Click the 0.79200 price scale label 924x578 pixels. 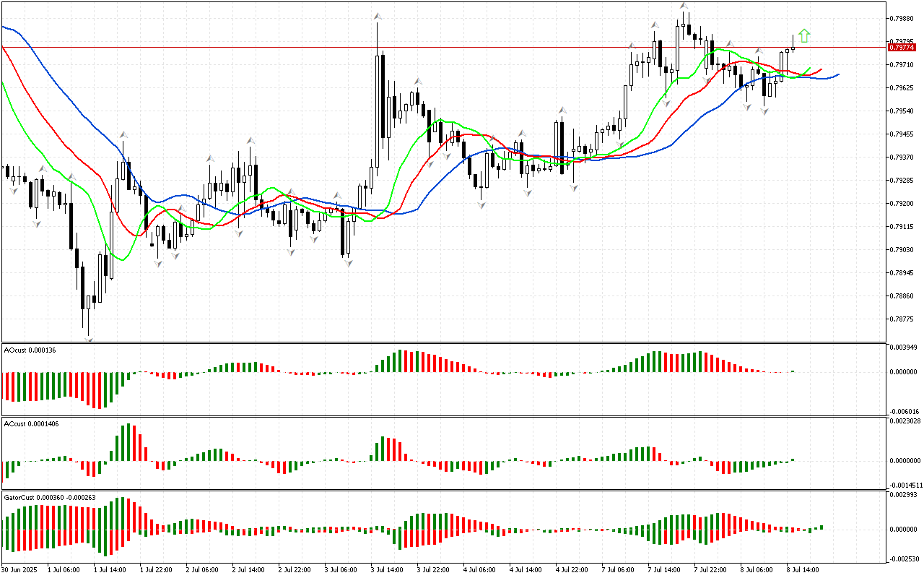pyautogui.click(x=902, y=203)
